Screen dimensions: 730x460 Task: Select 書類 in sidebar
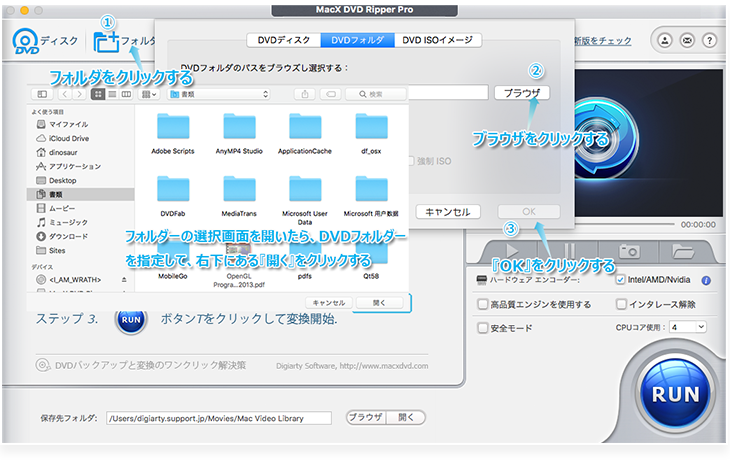pos(80,194)
